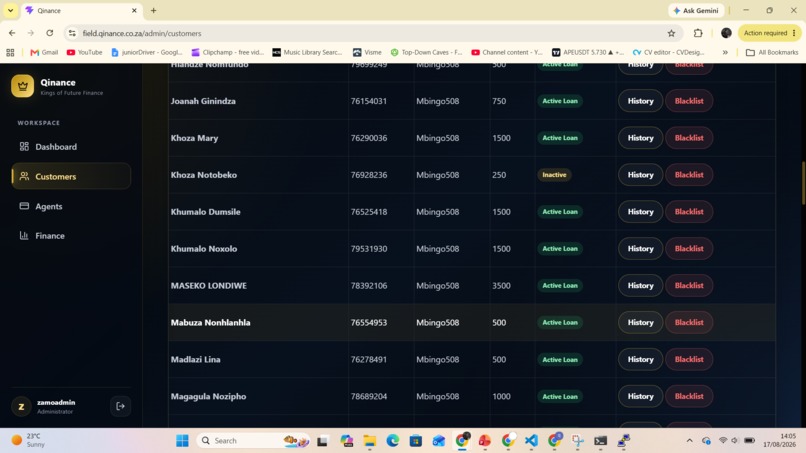Click the amount 3500

pyautogui.click(x=501, y=285)
